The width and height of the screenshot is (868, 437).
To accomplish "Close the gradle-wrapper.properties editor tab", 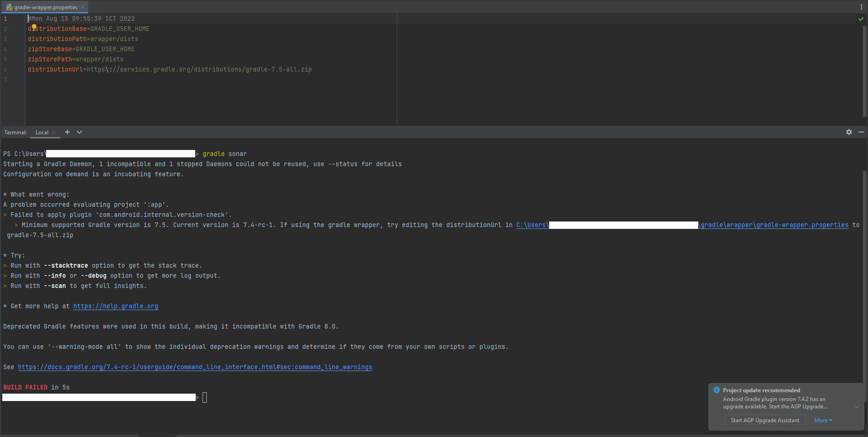I will 82,7.
